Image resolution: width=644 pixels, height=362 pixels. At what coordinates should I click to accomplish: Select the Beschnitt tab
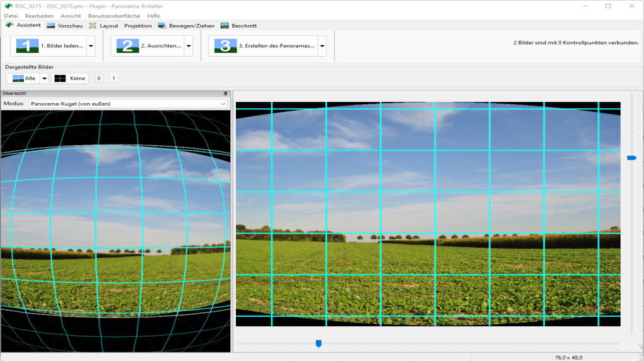point(238,26)
